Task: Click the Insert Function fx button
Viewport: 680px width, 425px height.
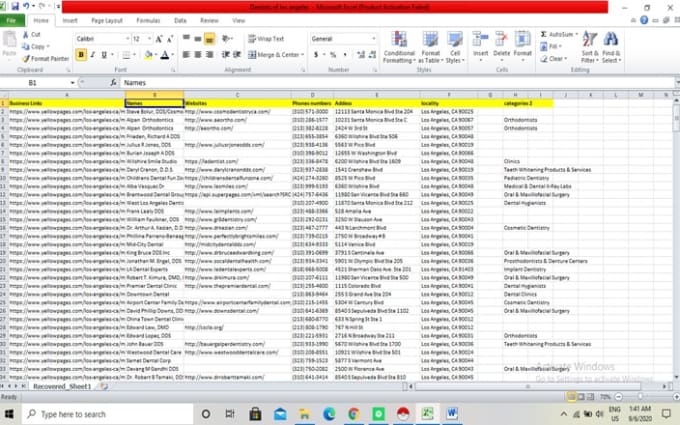Action: [x=113, y=82]
